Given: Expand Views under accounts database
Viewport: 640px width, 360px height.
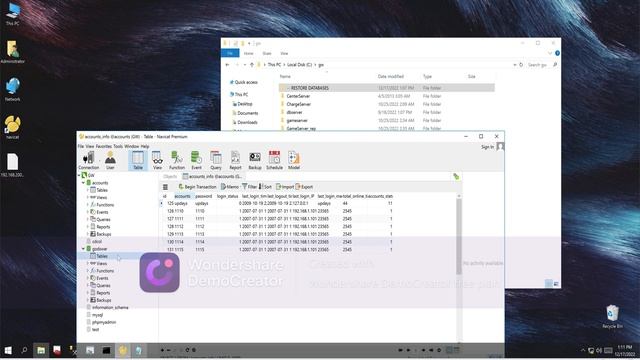Looking at the screenshot, I should tap(88, 197).
